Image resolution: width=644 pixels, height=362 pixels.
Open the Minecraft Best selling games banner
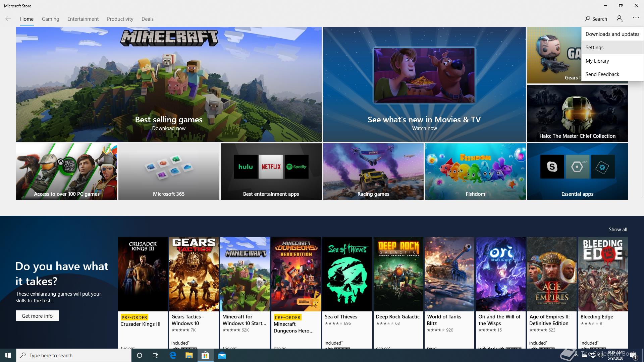[169, 84]
